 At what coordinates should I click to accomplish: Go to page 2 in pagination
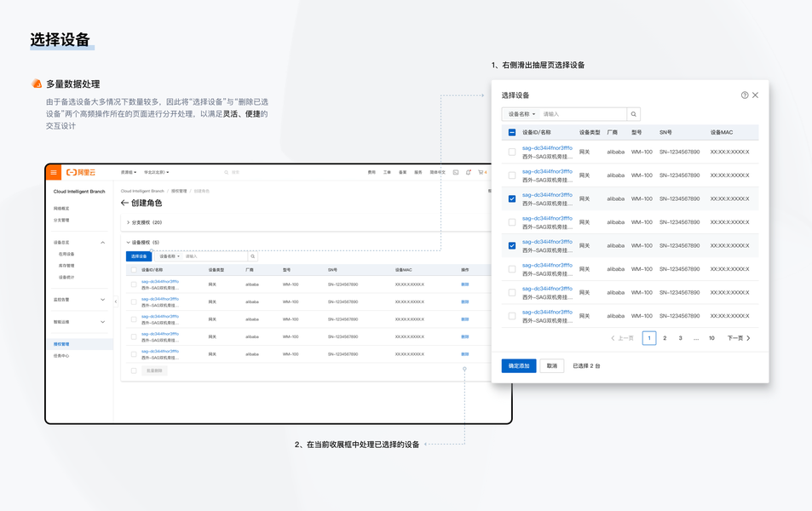(665, 338)
